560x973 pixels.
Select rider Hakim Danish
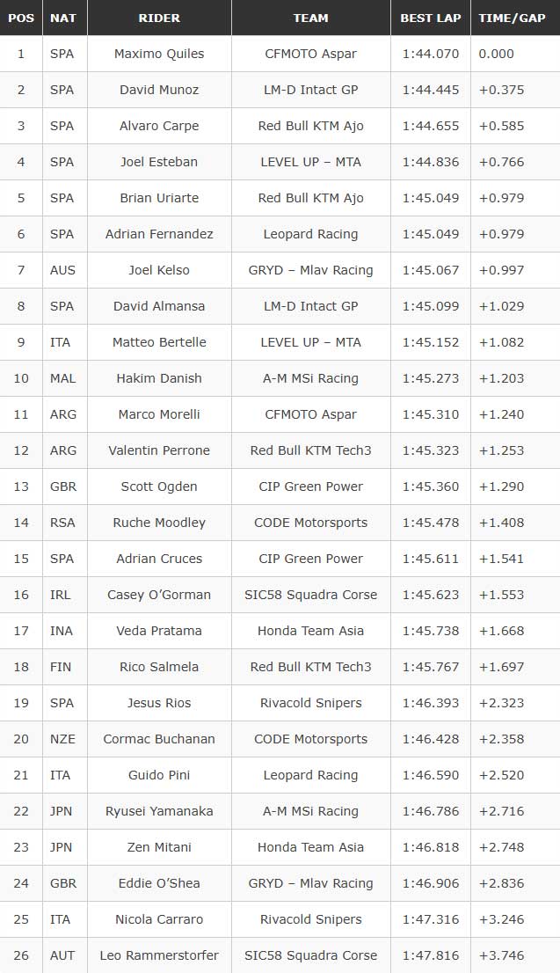click(159, 378)
